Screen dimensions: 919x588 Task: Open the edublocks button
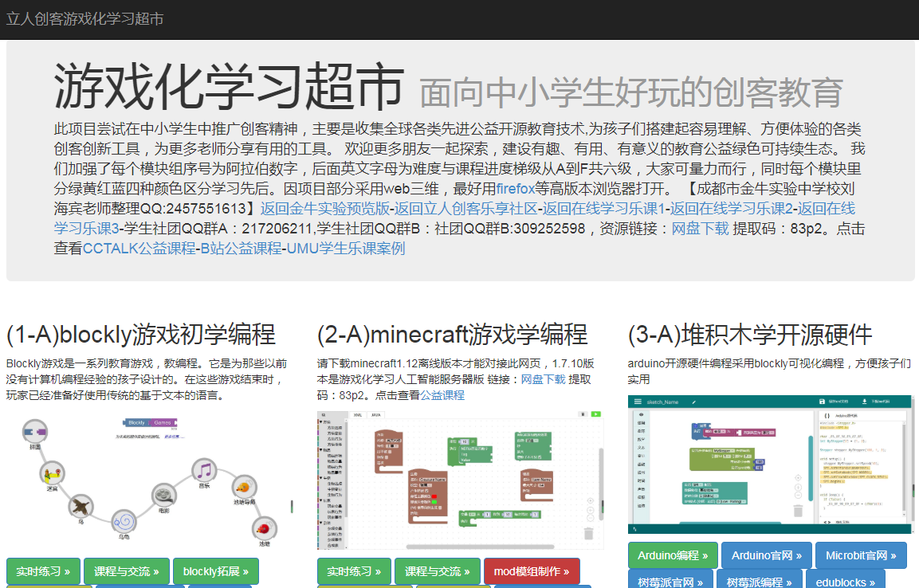tap(846, 580)
